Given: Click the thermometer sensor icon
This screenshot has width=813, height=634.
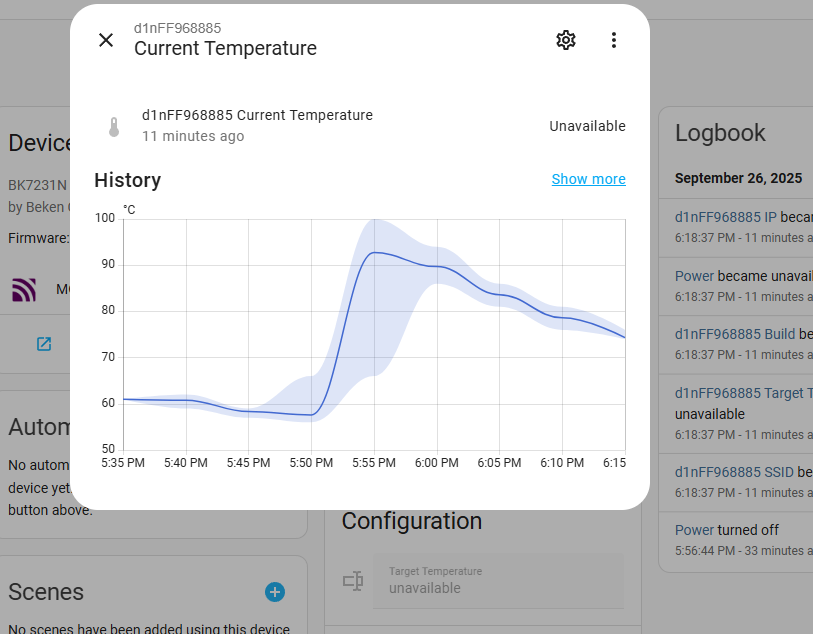Looking at the screenshot, I should pos(114,127).
